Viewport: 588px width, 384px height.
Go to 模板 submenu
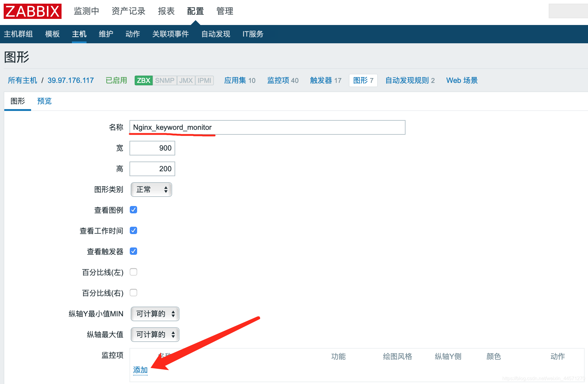click(52, 34)
